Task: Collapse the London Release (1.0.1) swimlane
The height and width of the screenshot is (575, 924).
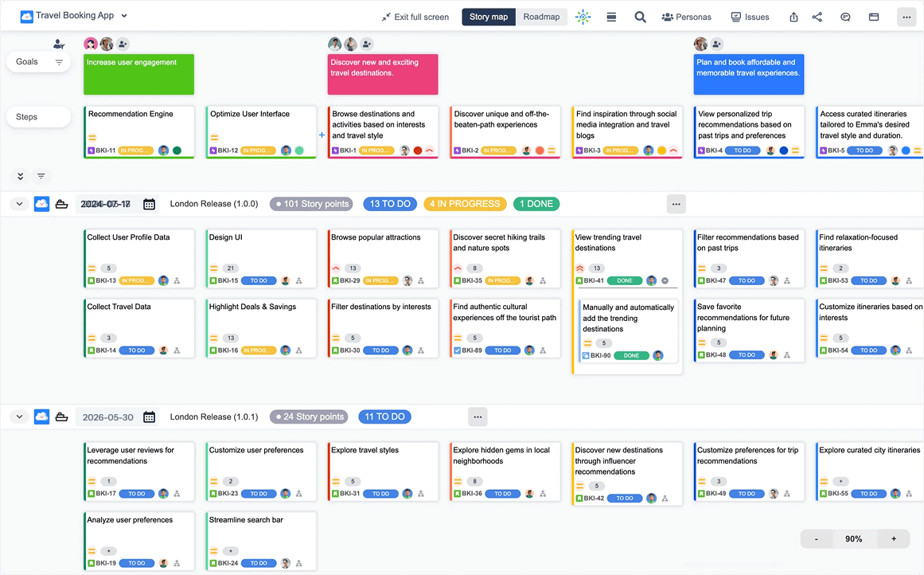Action: point(19,417)
